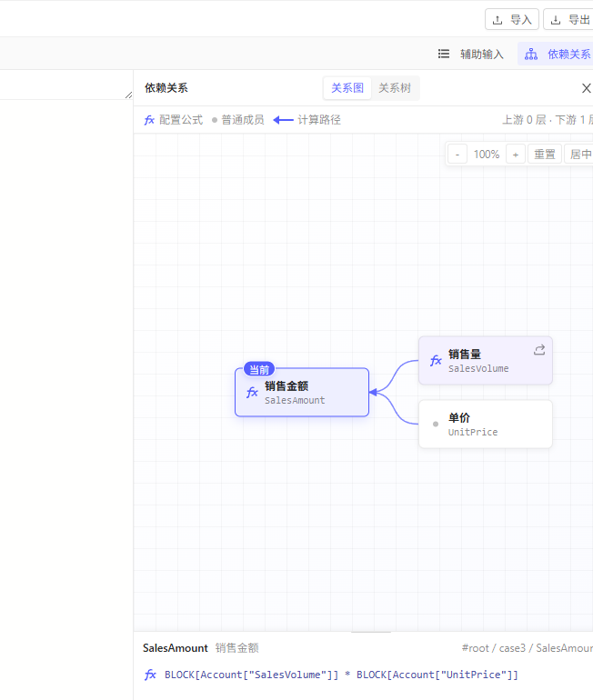The height and width of the screenshot is (700, 593).
Task: Click the arrow icon beside 计算路径
Action: point(283,120)
